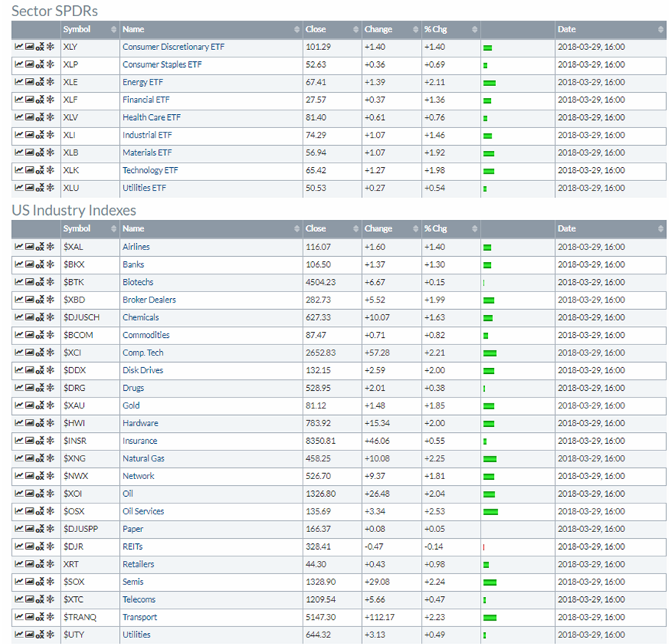The height and width of the screenshot is (644, 669).
Task: Open gallery view icon for XLE row
Action: coord(29,82)
